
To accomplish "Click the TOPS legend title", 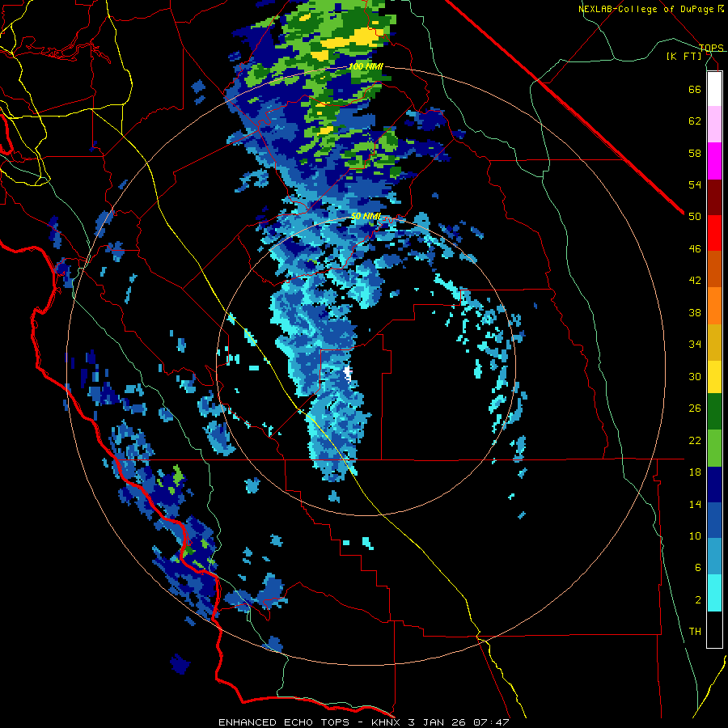I will tap(711, 48).
